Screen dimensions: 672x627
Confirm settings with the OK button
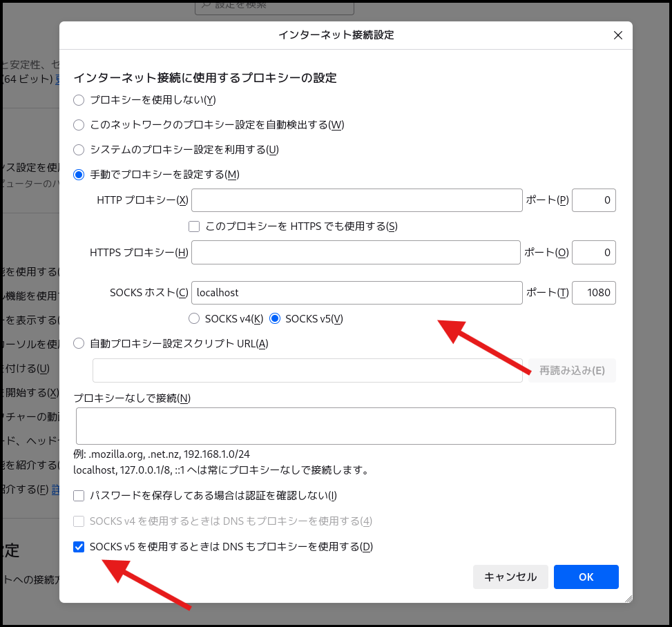pos(586,577)
